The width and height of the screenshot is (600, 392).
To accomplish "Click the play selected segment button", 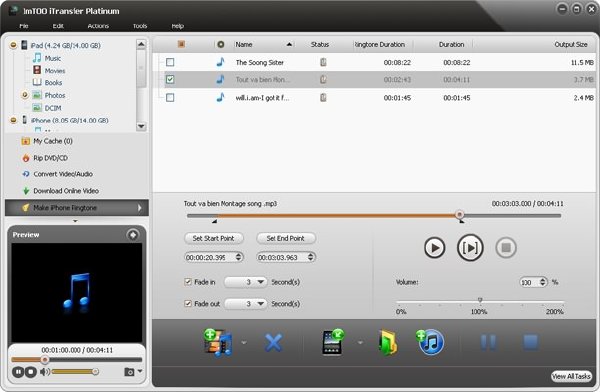I will (470, 248).
